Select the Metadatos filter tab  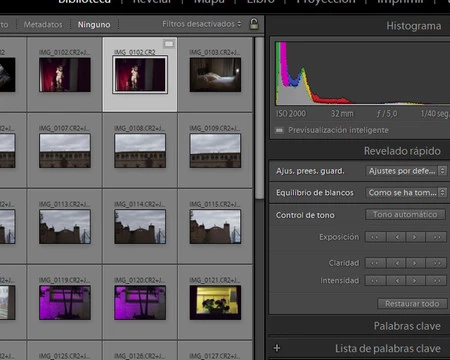pyautogui.click(x=43, y=25)
